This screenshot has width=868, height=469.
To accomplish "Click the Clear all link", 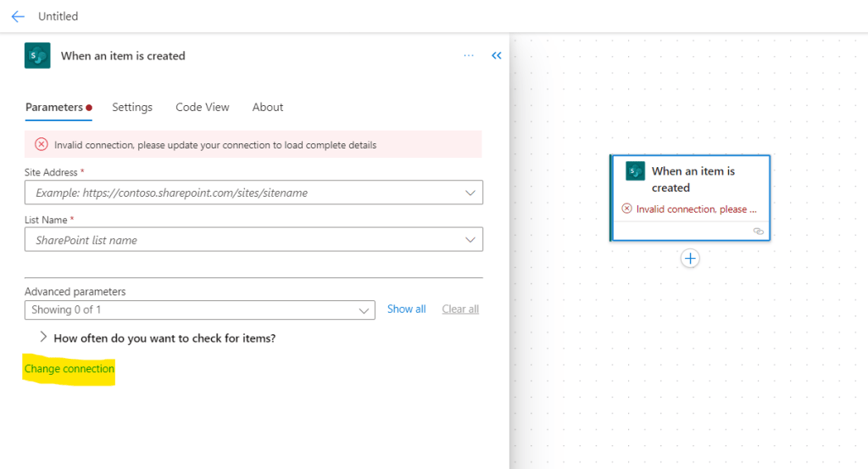I will [460, 309].
